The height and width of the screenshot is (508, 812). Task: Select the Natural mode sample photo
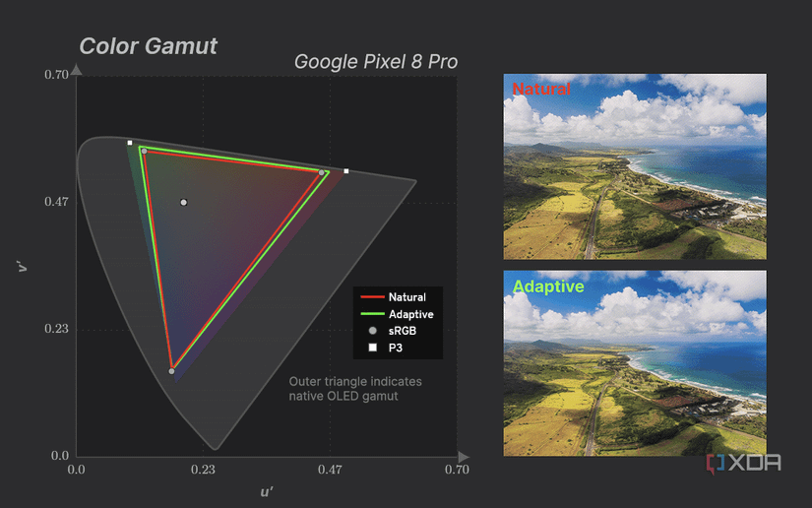(635, 166)
